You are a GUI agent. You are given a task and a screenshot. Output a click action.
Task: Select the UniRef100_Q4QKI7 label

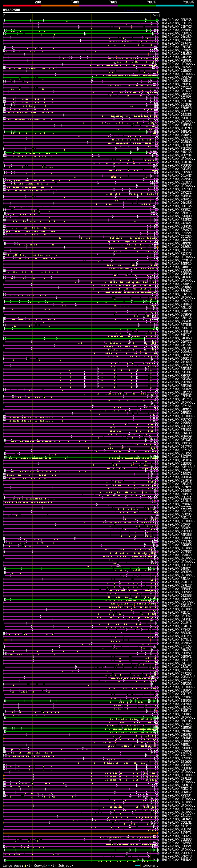coord(177,358)
